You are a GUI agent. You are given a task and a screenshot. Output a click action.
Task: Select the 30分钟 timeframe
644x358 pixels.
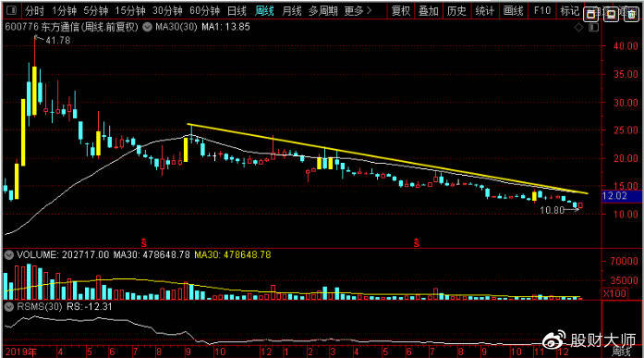(167, 11)
